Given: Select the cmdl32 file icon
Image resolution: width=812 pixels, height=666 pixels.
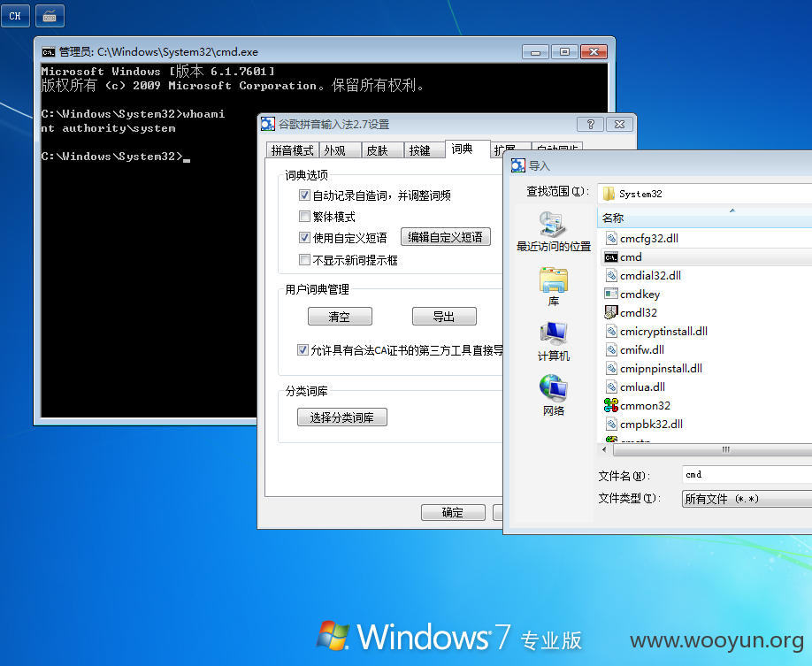Looking at the screenshot, I should (x=611, y=312).
